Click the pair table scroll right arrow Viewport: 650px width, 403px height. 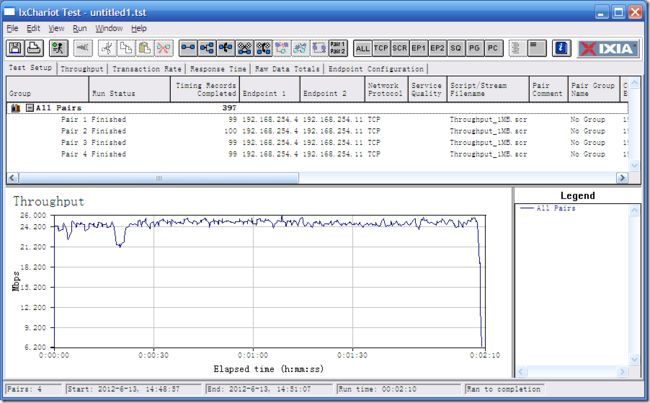[622, 178]
